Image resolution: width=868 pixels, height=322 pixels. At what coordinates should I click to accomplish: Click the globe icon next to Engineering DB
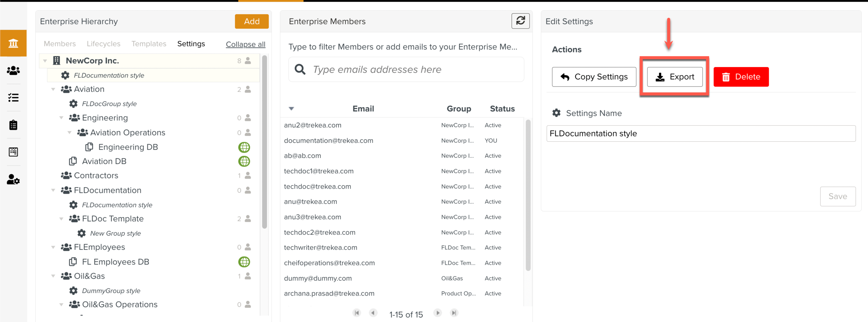244,147
